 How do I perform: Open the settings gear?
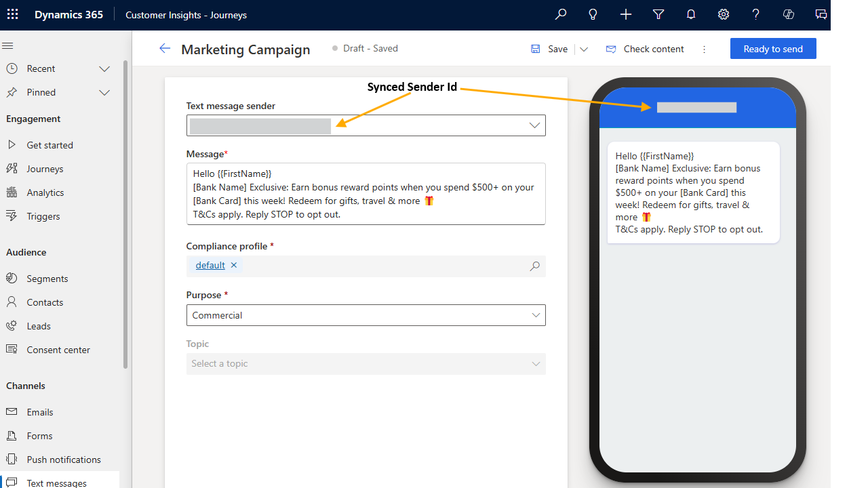pos(723,14)
